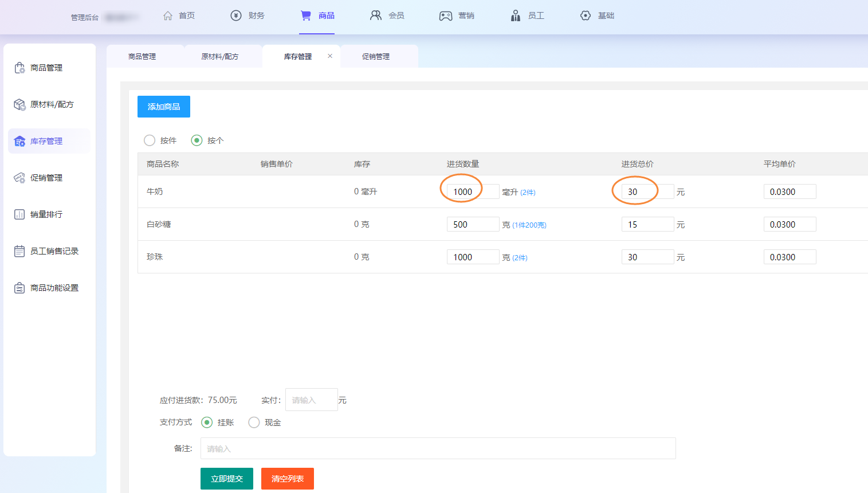The height and width of the screenshot is (493, 868).
Task: Click the raw materials box icon
Action: coord(19,104)
